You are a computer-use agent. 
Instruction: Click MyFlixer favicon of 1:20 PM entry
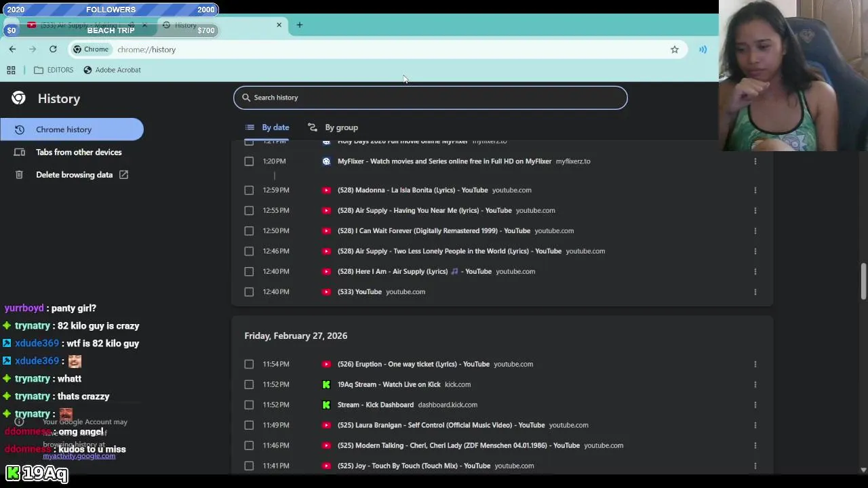[326, 161]
